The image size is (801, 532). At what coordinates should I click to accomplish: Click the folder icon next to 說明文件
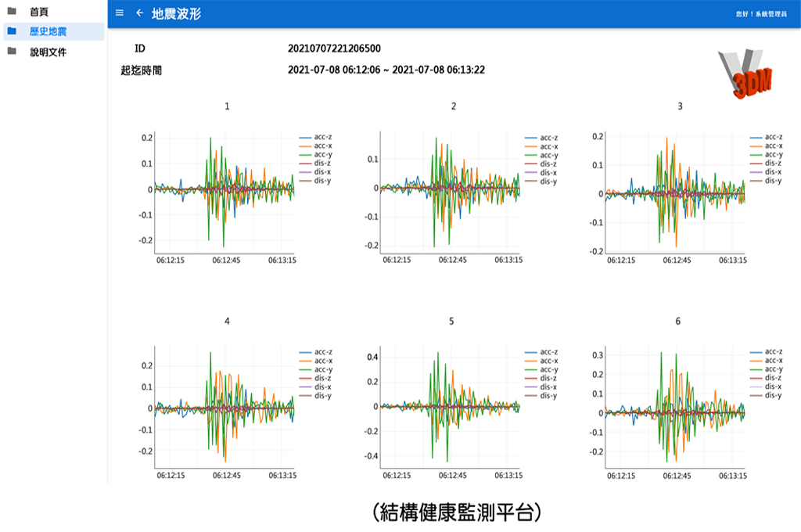pyautogui.click(x=12, y=52)
